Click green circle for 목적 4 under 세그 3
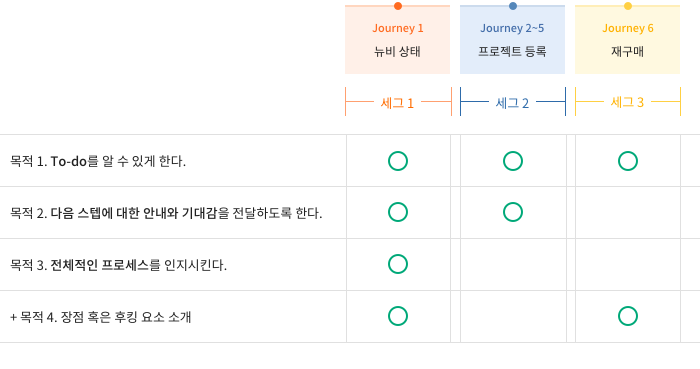This screenshot has width=700, height=369. coord(628,316)
